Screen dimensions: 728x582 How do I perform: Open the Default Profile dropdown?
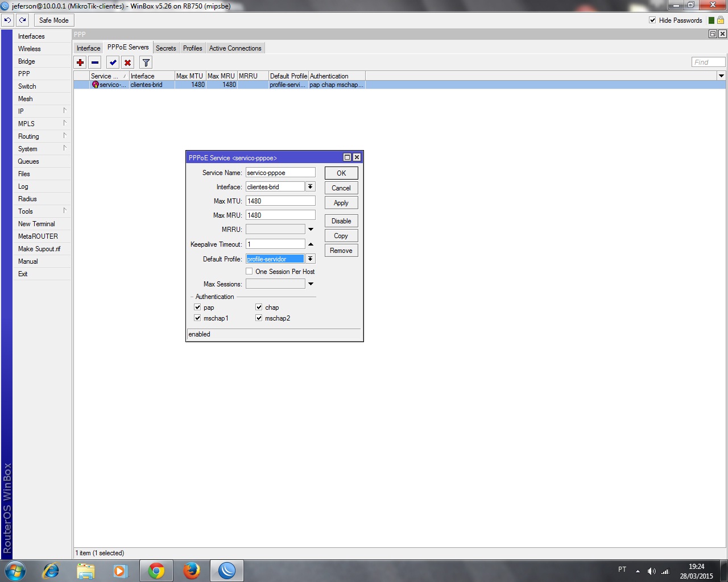coord(311,259)
